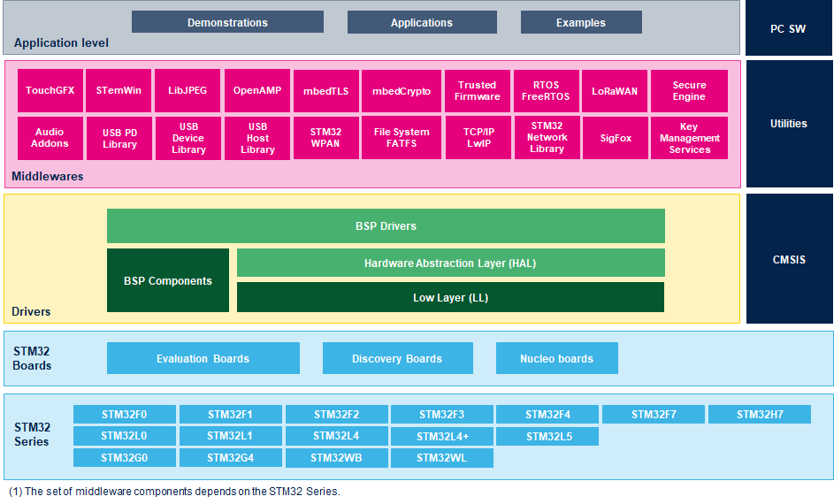Select the STM32 Network Library box
This screenshot has height=504, width=834.
point(547,138)
